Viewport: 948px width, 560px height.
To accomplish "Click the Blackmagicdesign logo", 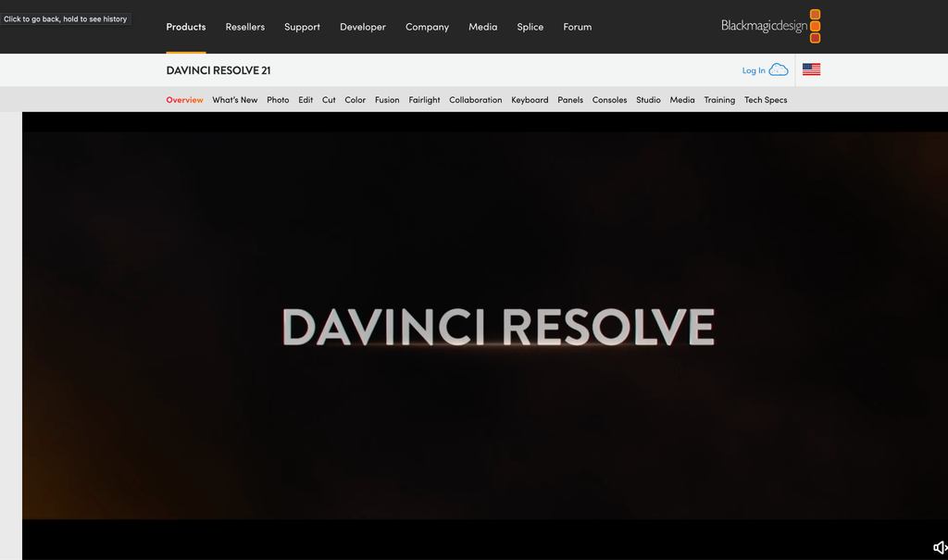I will tap(771, 26).
